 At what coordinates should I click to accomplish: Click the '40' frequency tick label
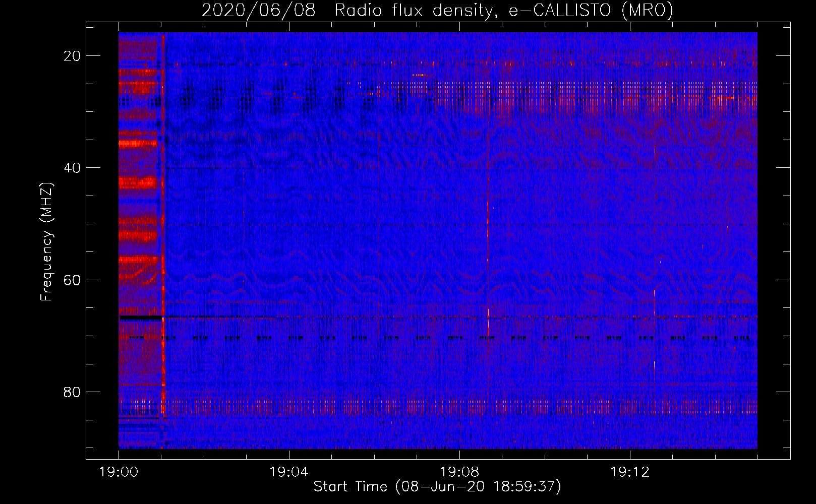(x=72, y=168)
